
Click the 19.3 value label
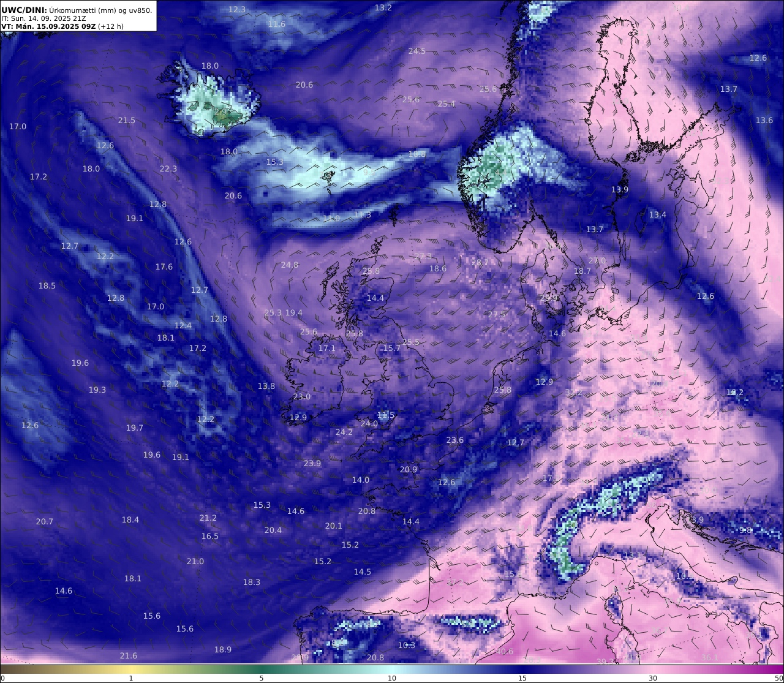pos(97,390)
